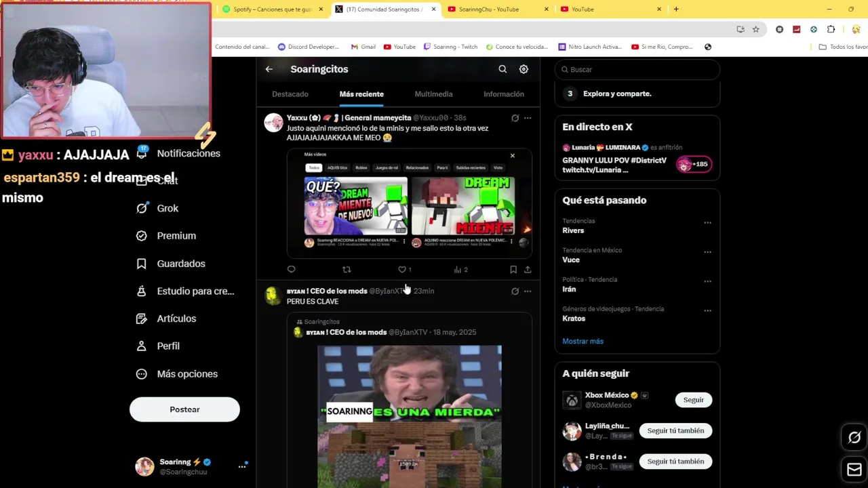Image resolution: width=868 pixels, height=488 pixels.
Task: Open a new browser tab
Action: 676,9
